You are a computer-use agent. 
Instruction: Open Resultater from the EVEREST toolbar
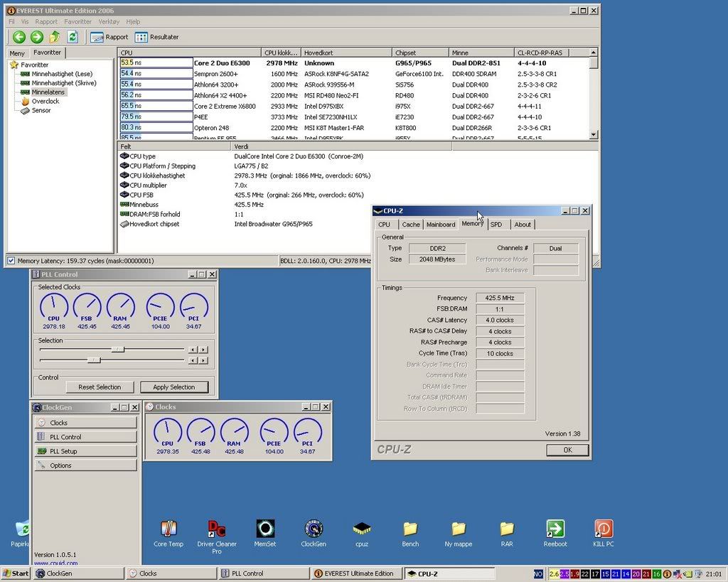click(157, 37)
